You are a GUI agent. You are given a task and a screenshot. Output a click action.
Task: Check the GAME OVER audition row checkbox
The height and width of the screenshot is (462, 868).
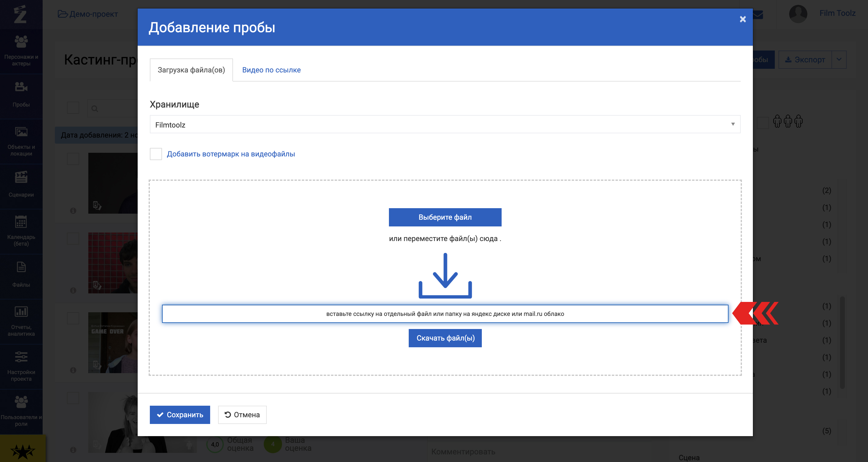coord(73,318)
